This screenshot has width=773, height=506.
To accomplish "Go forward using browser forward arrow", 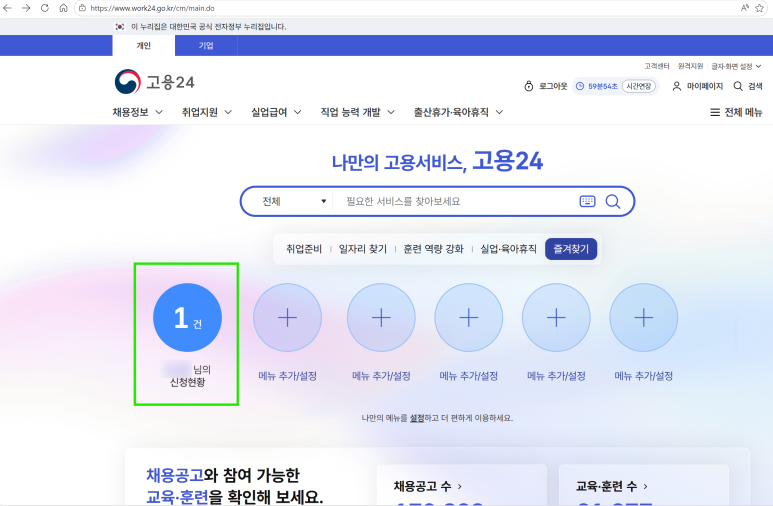I will [x=26, y=8].
